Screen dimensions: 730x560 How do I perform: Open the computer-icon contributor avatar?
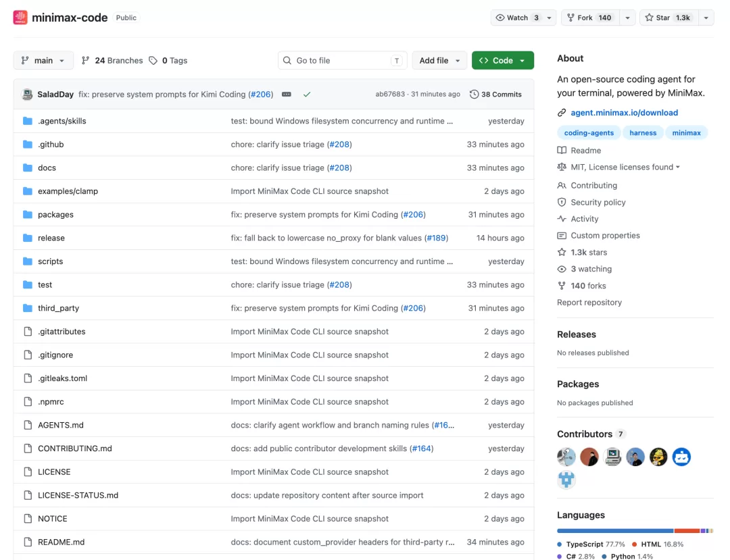612,457
